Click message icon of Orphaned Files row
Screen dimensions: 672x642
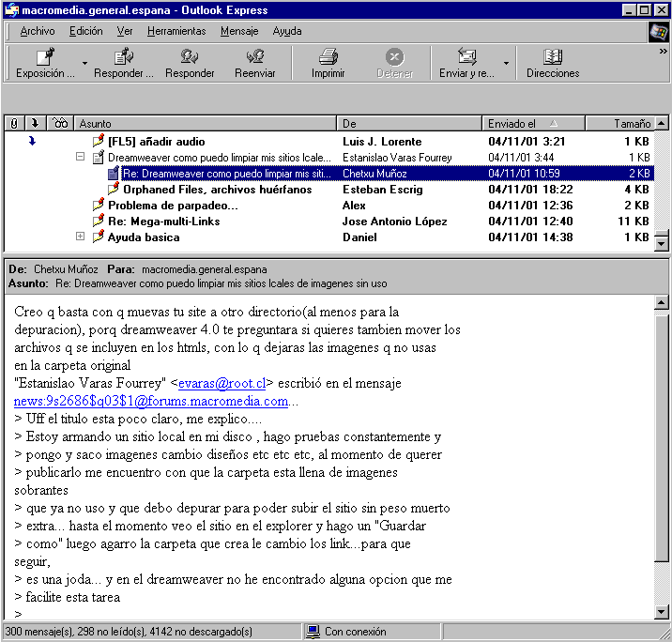[x=114, y=189]
